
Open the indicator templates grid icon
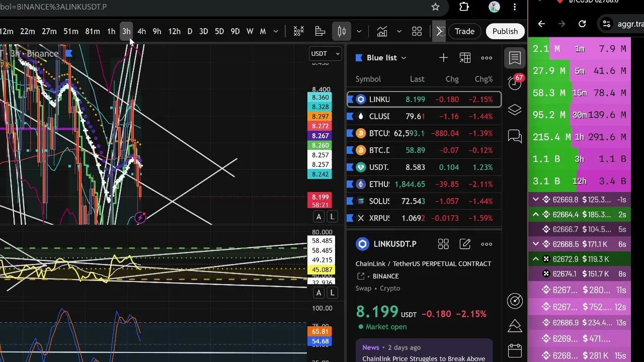(417, 32)
